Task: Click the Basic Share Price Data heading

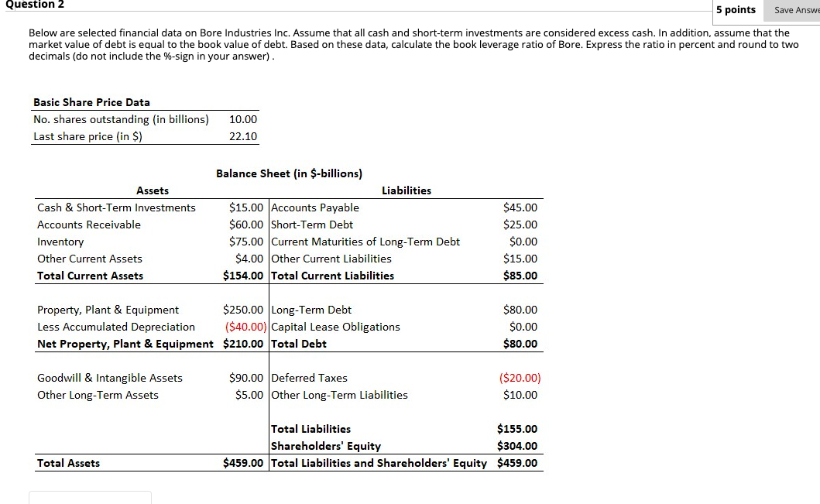Action: [x=91, y=102]
